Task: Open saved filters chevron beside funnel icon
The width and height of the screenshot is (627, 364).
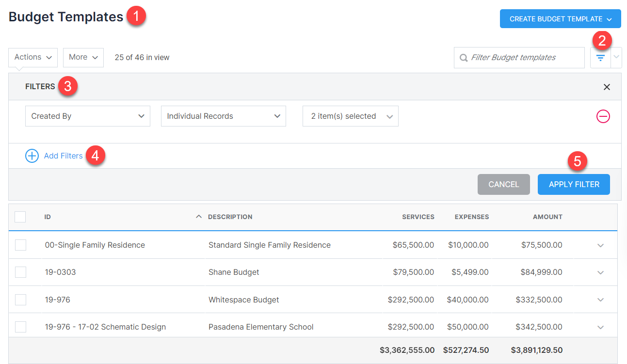Action: (x=616, y=57)
